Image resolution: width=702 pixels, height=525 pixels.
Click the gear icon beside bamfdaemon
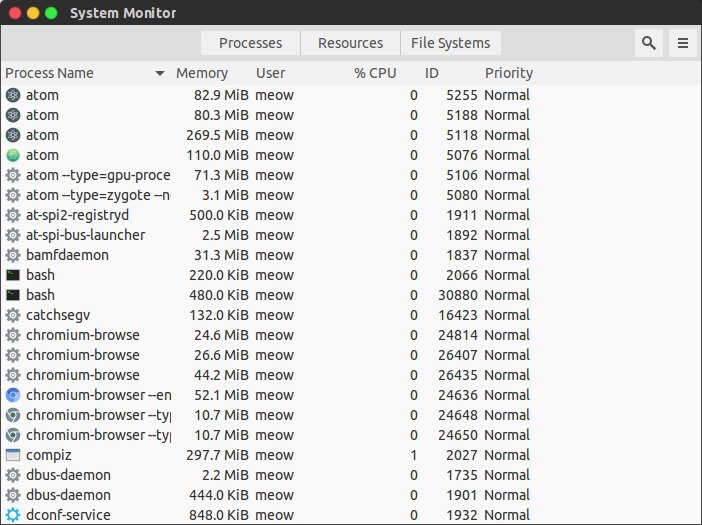tap(13, 255)
